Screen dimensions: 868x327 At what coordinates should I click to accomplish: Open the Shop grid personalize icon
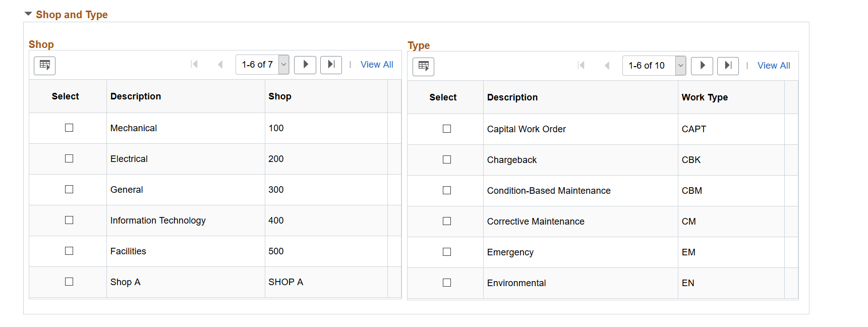click(44, 66)
